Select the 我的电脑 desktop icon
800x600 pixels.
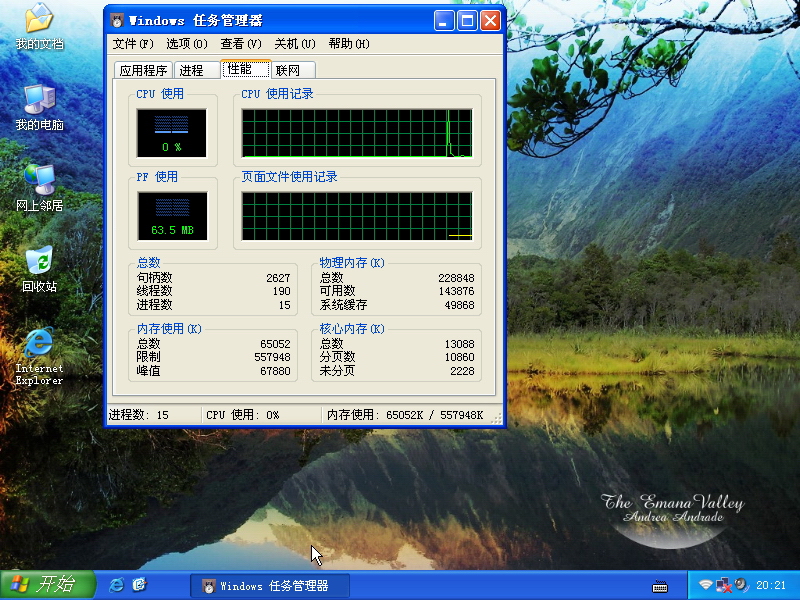point(39,108)
